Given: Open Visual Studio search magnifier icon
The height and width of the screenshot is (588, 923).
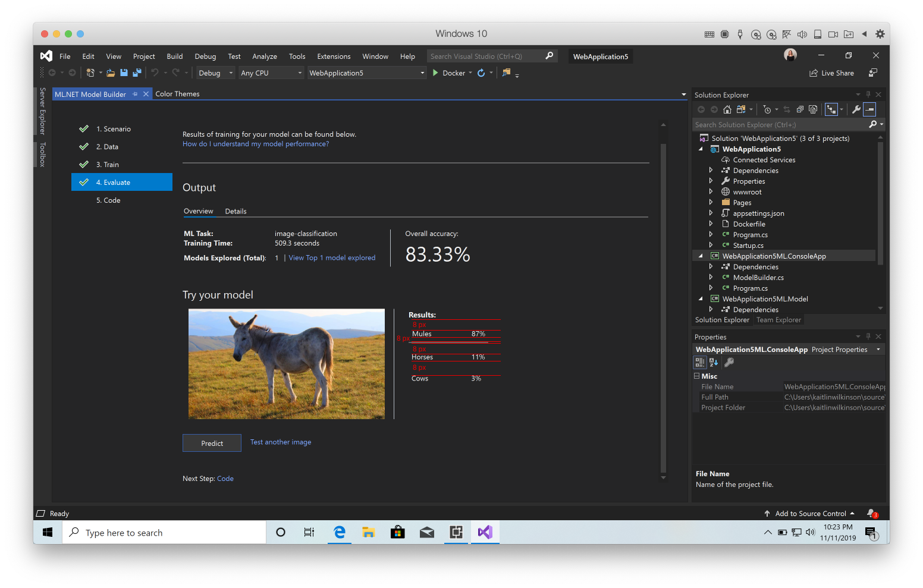Looking at the screenshot, I should (548, 56).
